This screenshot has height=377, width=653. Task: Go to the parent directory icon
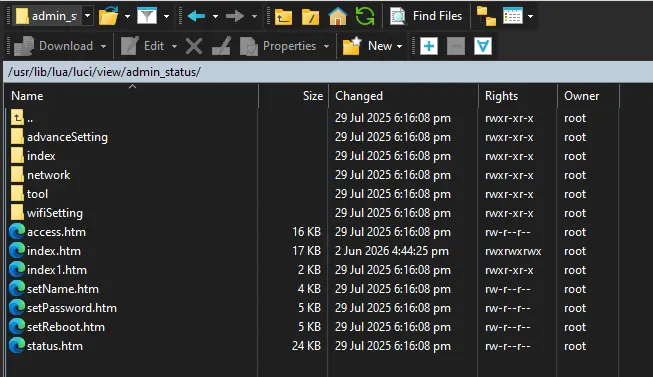point(284,16)
